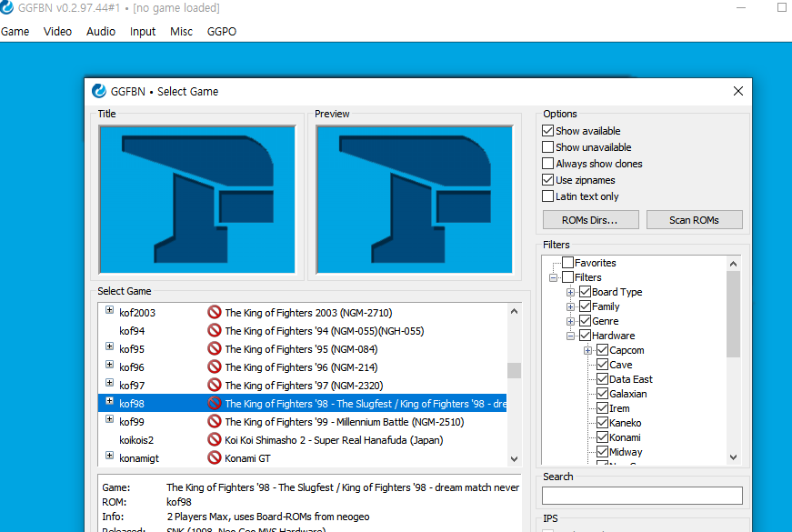The width and height of the screenshot is (792, 532).
Task: Expand the kof99 clones
Action: (x=109, y=419)
